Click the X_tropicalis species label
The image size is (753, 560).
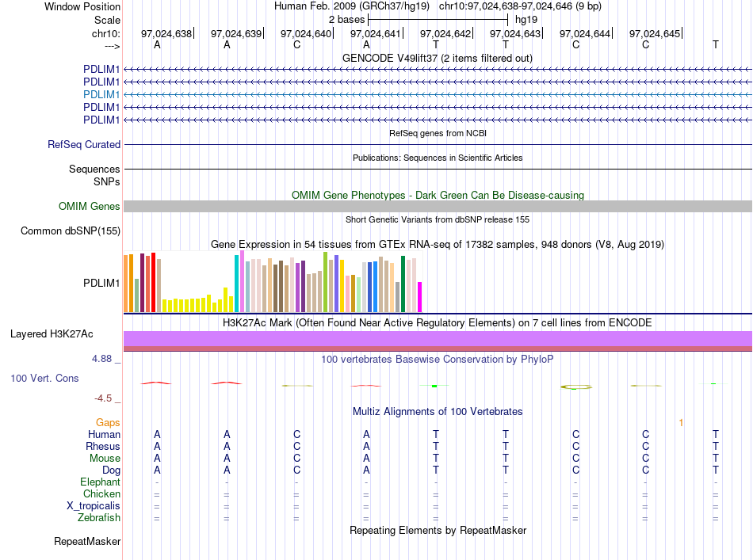[x=94, y=506]
